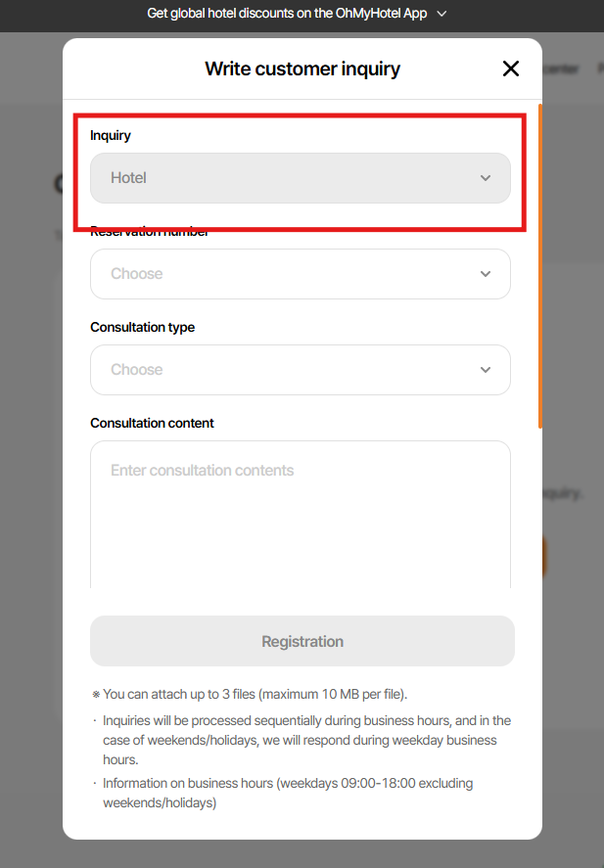Click the Consultation type chevron arrow
Image resolution: width=604 pixels, height=868 pixels.
486,370
